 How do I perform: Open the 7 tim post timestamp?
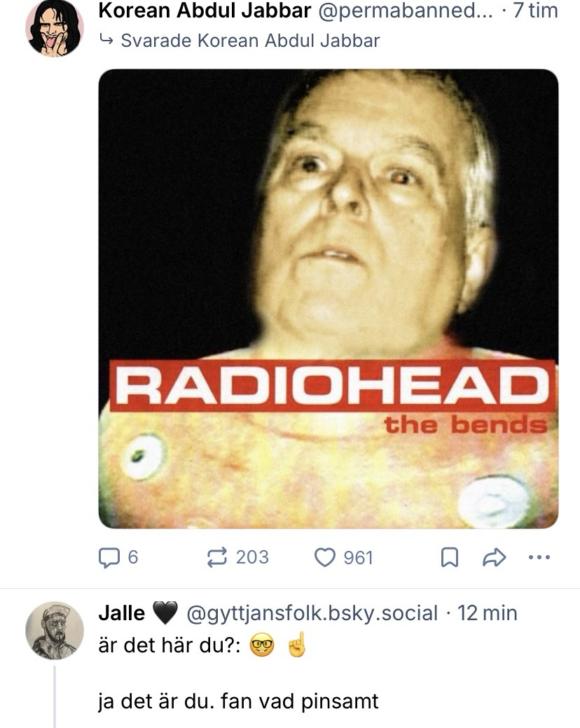coord(535,11)
